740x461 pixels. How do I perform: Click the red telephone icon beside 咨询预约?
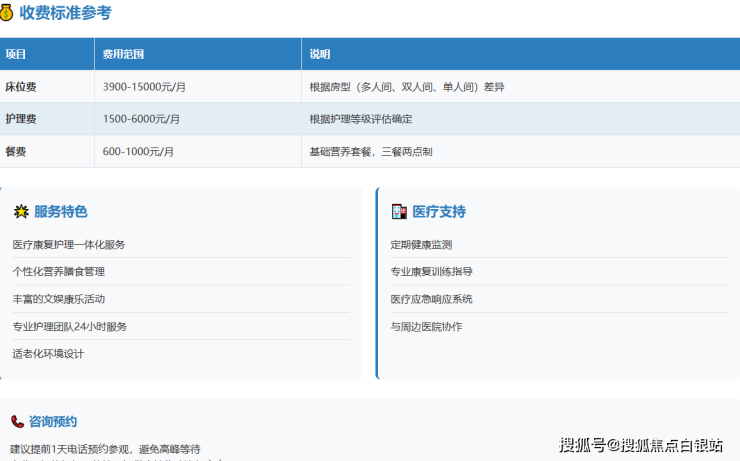click(x=17, y=422)
